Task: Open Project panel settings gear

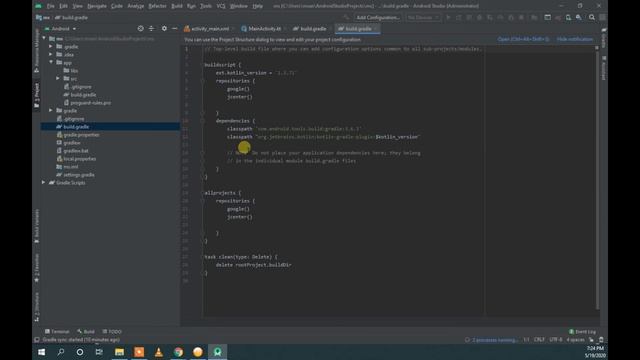Action: pos(164,29)
